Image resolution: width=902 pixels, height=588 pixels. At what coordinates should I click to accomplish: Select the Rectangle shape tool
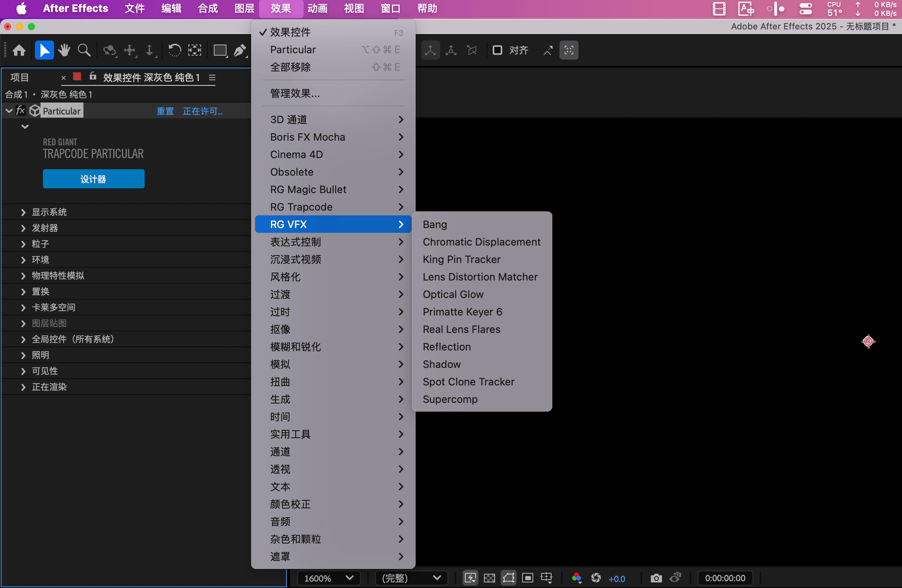tap(220, 50)
